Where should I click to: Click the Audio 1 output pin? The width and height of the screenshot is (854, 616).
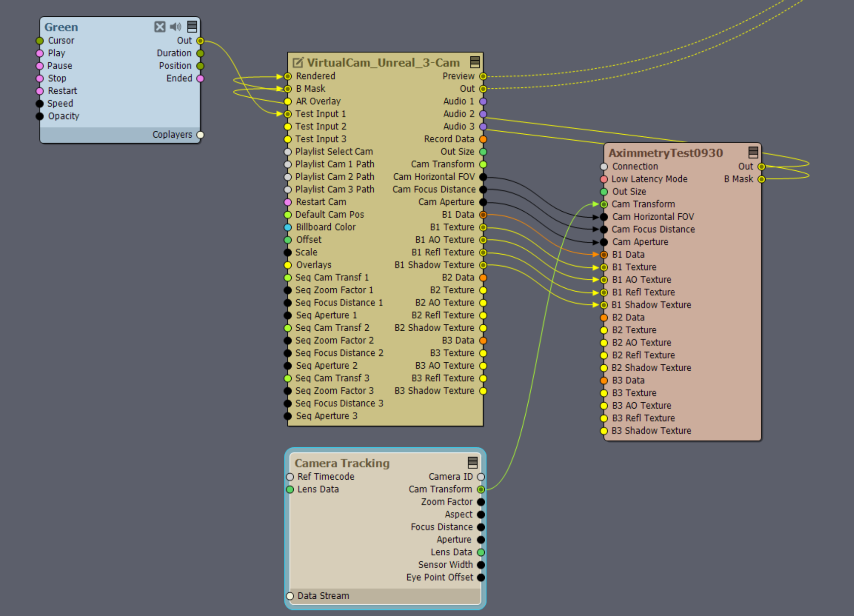(x=483, y=101)
